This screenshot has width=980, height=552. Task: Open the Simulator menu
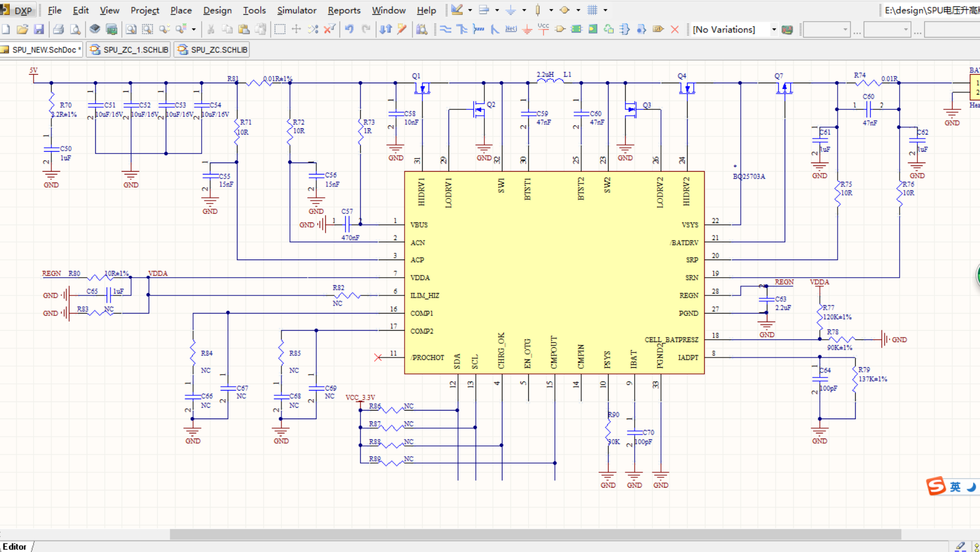click(296, 10)
